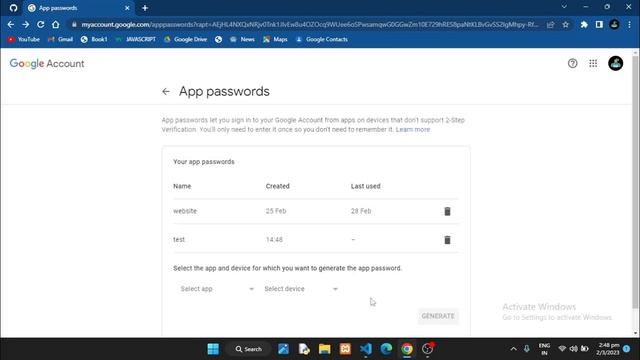This screenshot has height=360, width=640.
Task: Click the taskbar Search box
Action: point(248,349)
